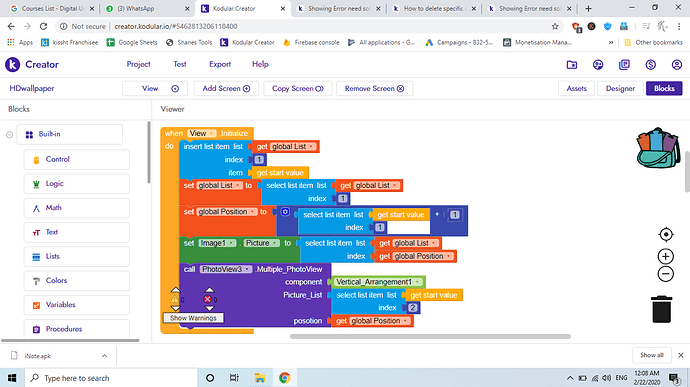Zoom in using the plus circle icon
690x387 pixels.
[x=666, y=256]
